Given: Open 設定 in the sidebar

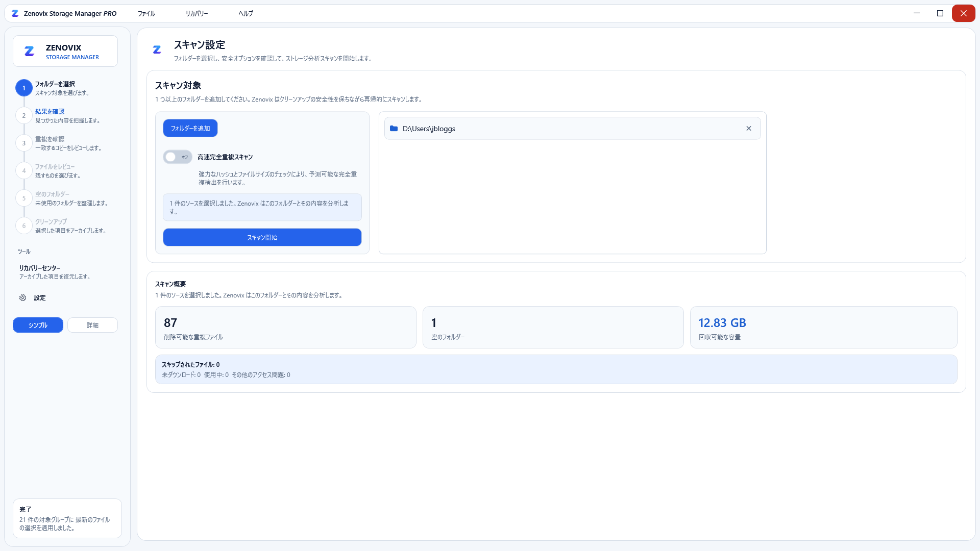Looking at the screenshot, I should click(x=40, y=298).
